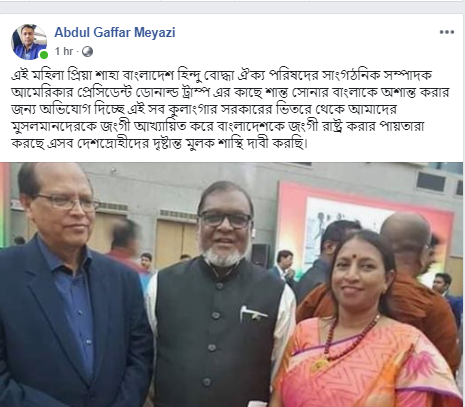The height and width of the screenshot is (407, 465).
Task: Open the attached post photo
Action: point(232,284)
